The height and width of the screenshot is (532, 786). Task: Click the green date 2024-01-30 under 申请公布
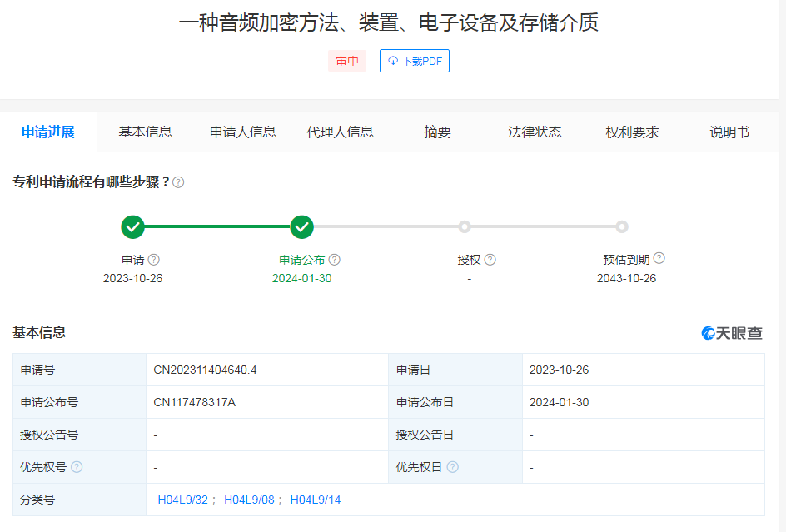[x=301, y=278]
